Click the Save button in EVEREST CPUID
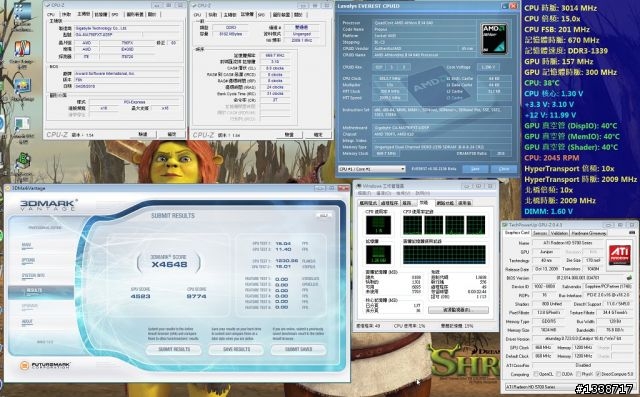This screenshot has width=640, height=397. point(475,169)
